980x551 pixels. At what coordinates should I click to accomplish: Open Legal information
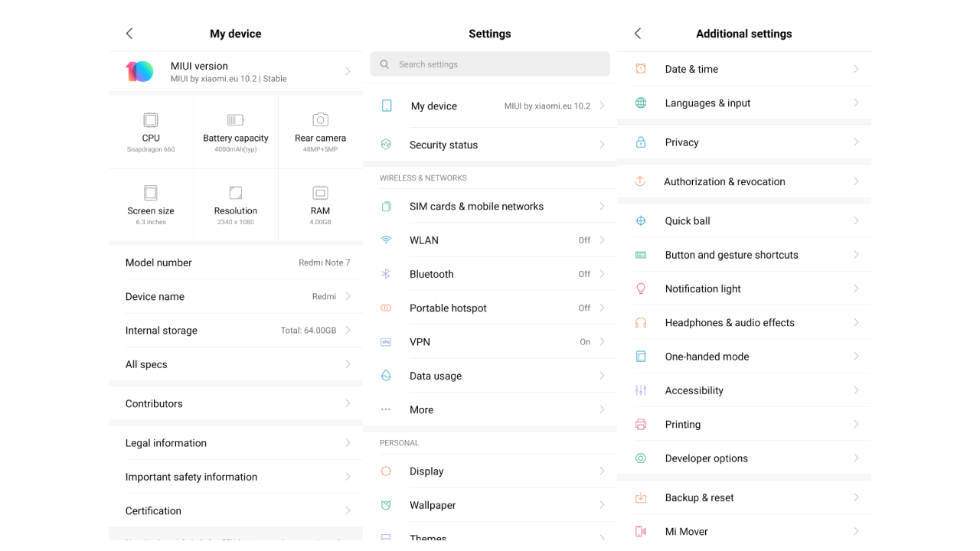(236, 443)
